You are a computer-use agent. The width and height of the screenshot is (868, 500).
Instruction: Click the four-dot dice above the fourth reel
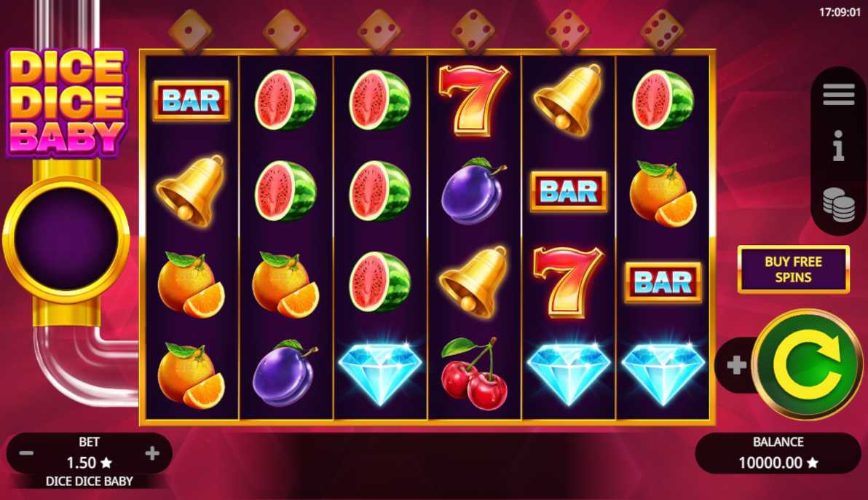coord(473,31)
